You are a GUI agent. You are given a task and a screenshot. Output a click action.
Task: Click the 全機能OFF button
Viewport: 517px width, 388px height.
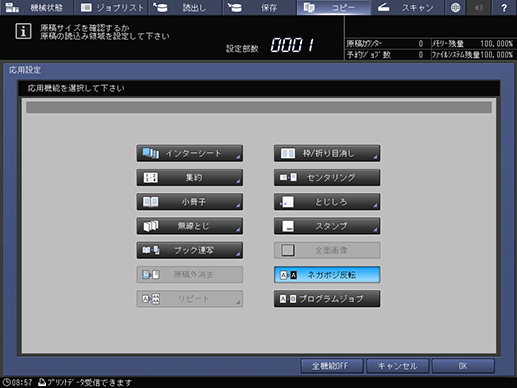pyautogui.click(x=332, y=366)
